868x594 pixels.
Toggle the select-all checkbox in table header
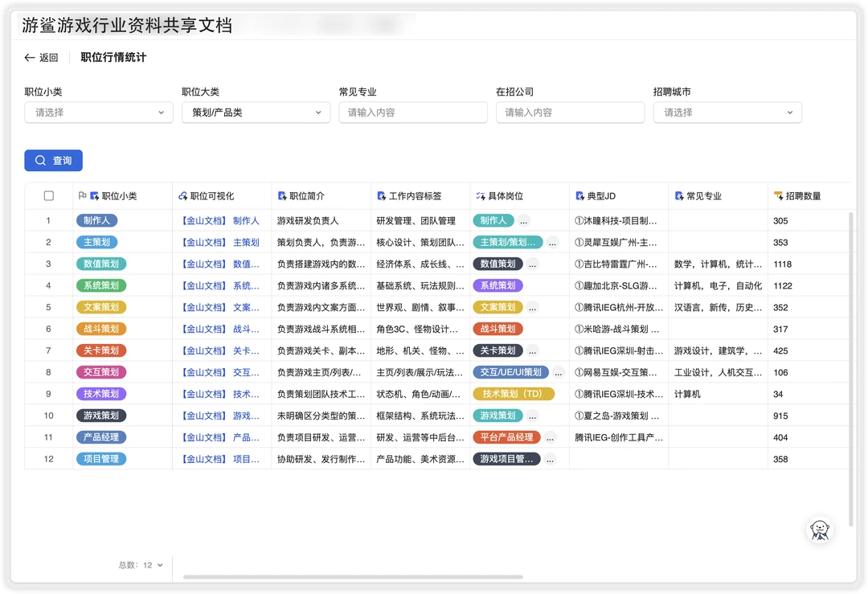pos(49,196)
